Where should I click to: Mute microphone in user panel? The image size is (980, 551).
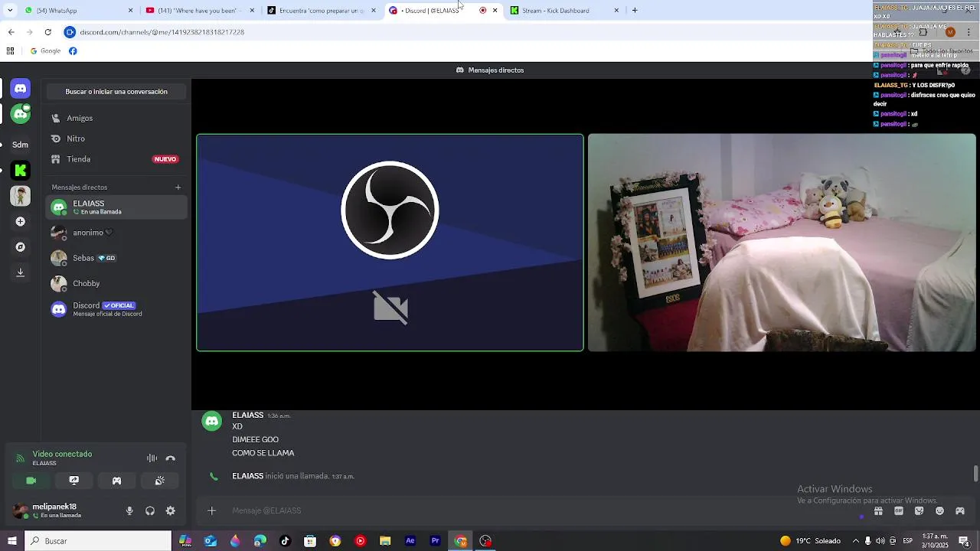point(129,511)
